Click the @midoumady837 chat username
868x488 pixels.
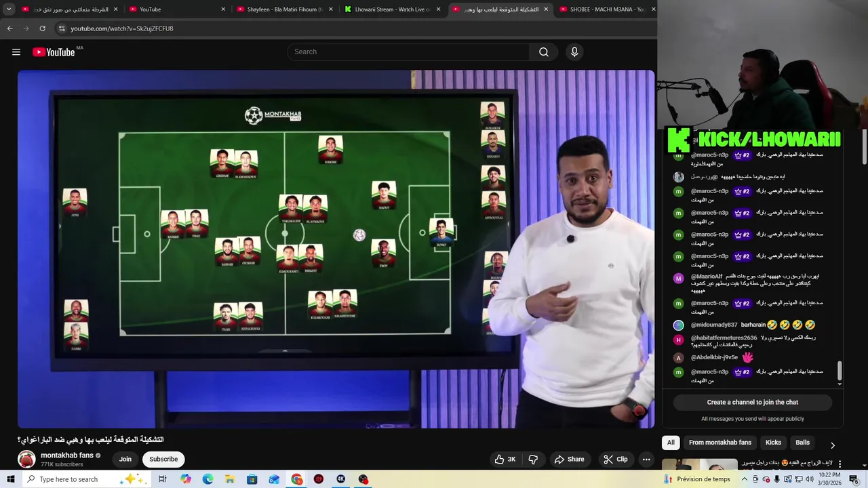pyautogui.click(x=713, y=325)
